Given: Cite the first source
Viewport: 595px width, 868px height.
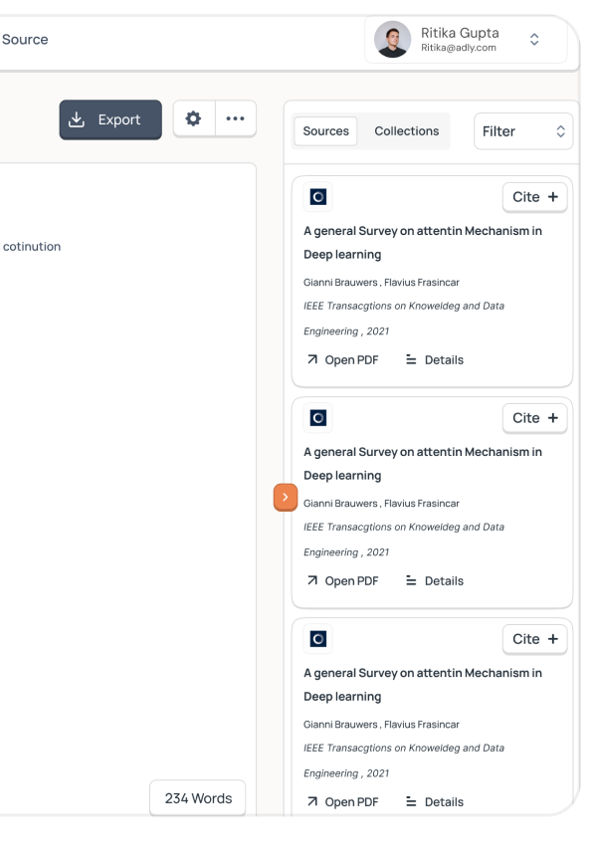Looking at the screenshot, I should pyautogui.click(x=534, y=197).
